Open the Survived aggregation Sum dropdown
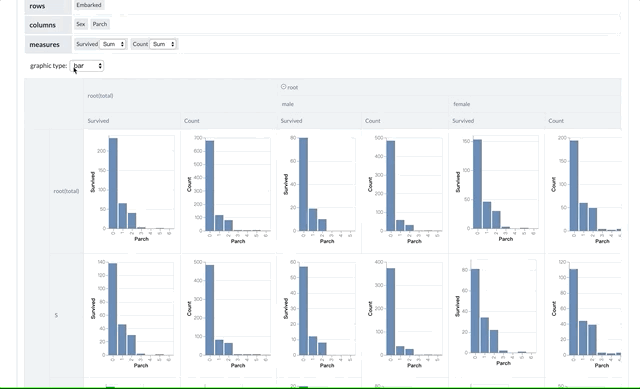This screenshot has width=640, height=389. pos(113,44)
